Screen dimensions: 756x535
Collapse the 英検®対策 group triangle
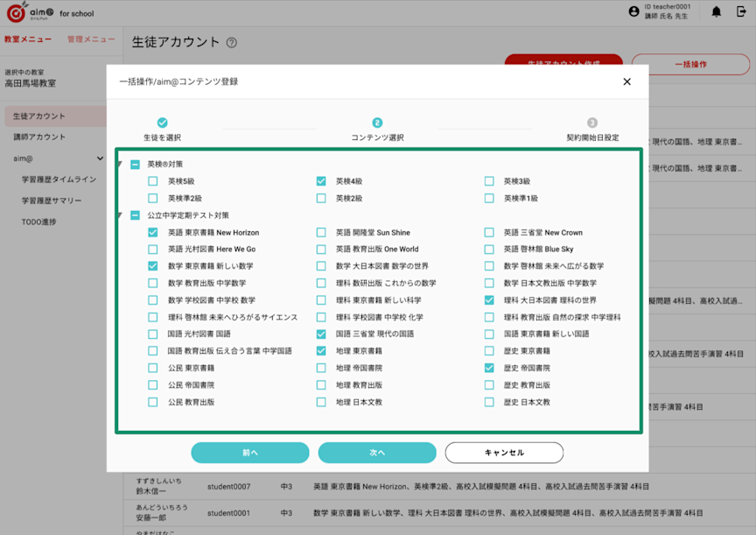click(x=120, y=165)
